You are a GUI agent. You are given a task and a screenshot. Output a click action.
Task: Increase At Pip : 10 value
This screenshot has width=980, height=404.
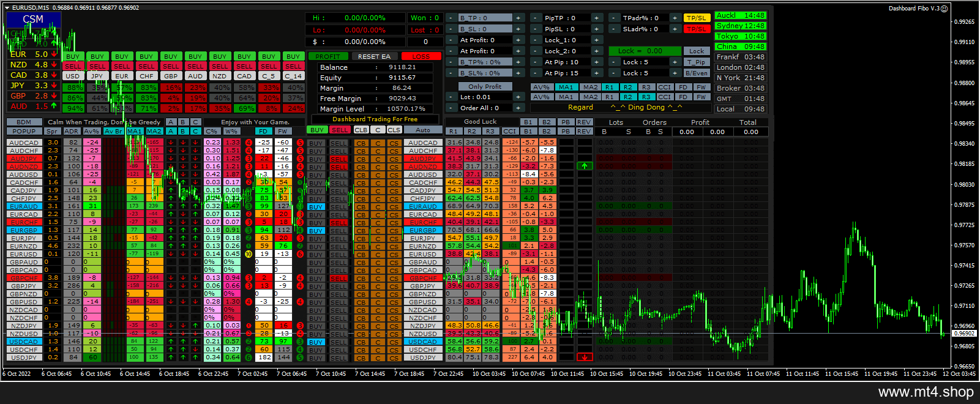tap(596, 62)
